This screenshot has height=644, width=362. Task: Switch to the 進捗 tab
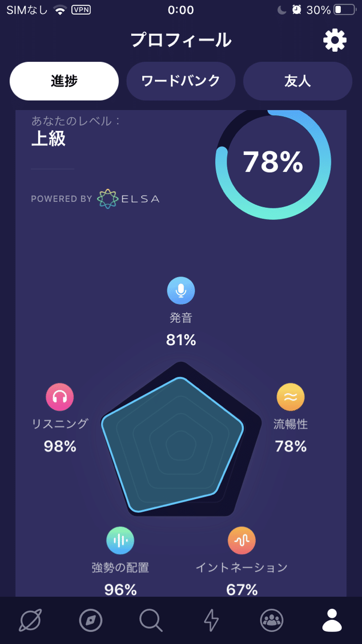click(64, 81)
